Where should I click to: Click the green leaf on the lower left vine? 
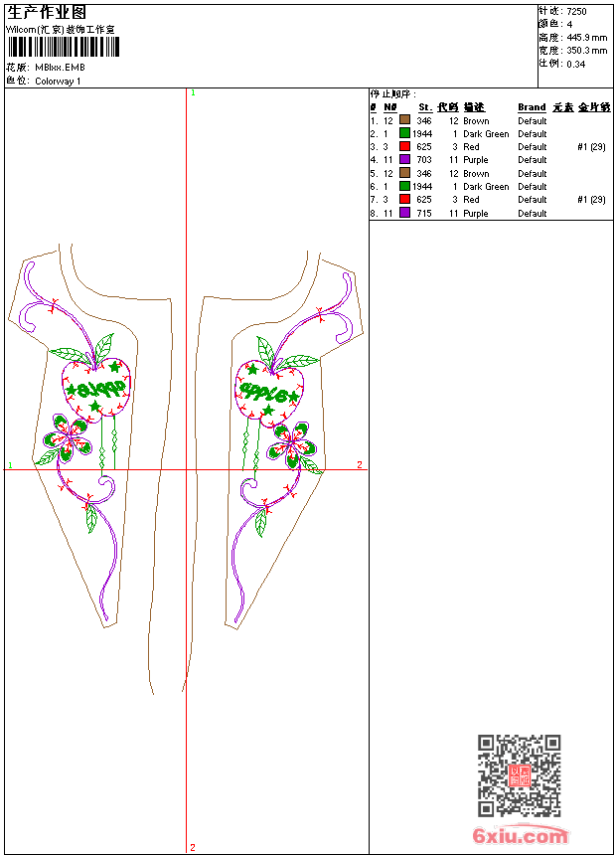tap(91, 519)
